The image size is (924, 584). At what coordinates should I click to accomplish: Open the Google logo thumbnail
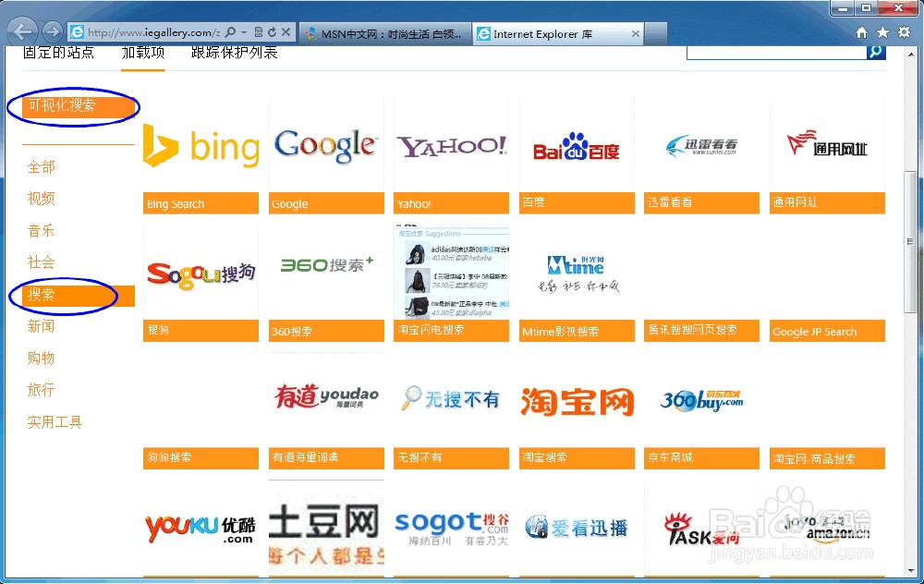326,145
